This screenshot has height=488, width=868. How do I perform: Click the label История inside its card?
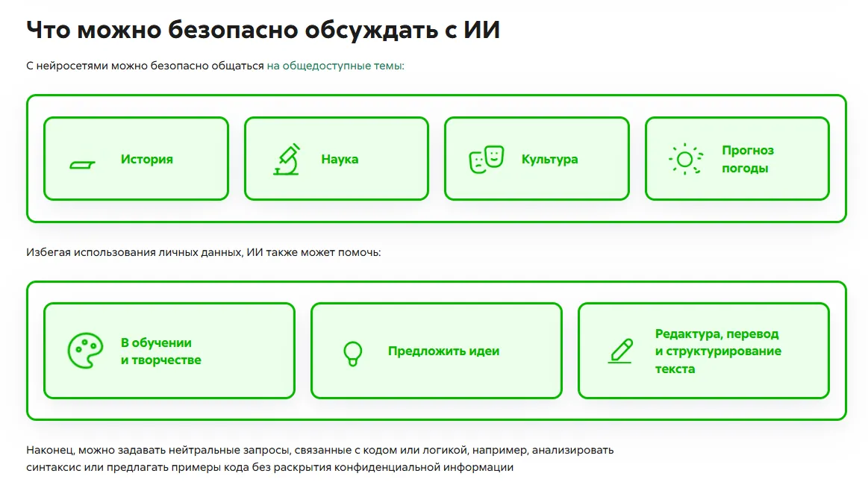point(146,158)
